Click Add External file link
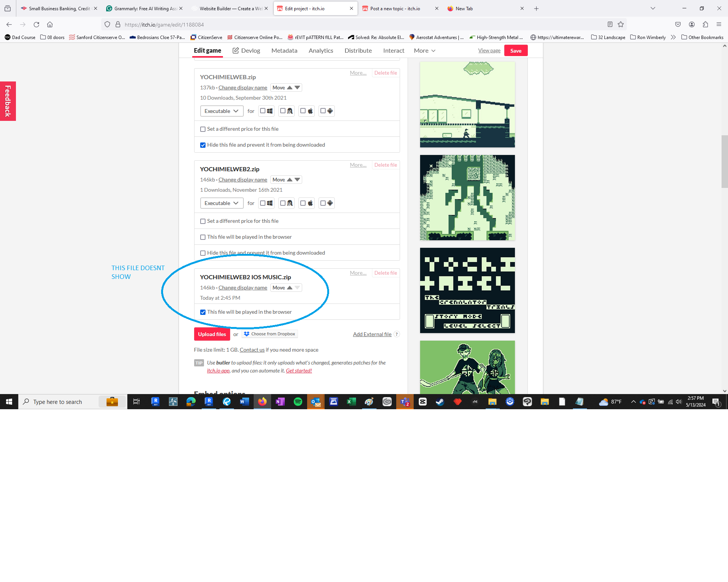Viewport: 728px width, 582px height. (x=371, y=334)
